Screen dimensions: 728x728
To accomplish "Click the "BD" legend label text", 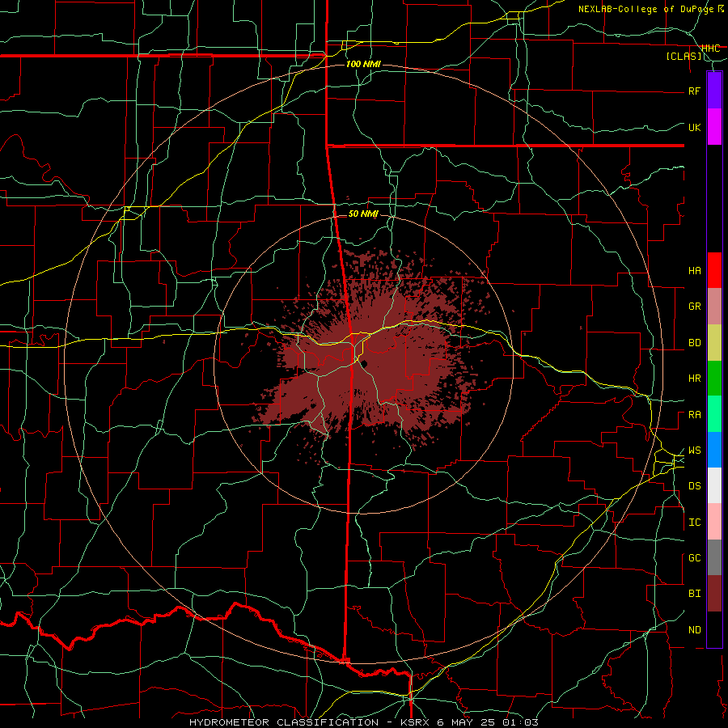I will pos(695,343).
